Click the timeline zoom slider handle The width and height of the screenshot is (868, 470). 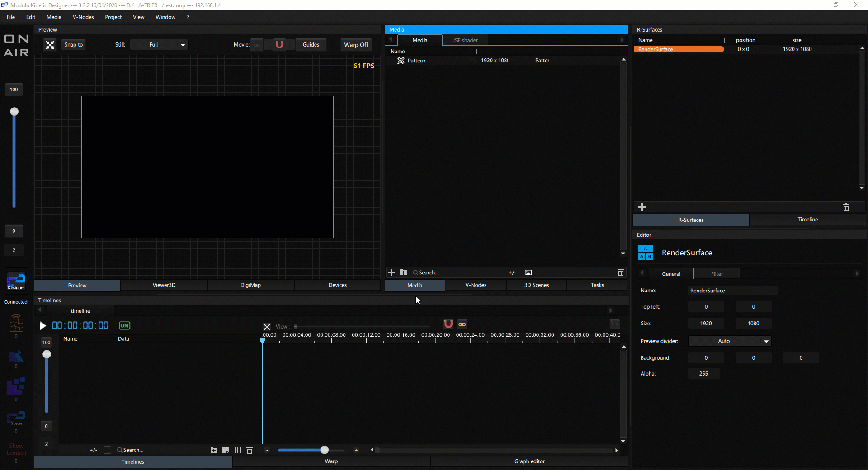(x=324, y=450)
